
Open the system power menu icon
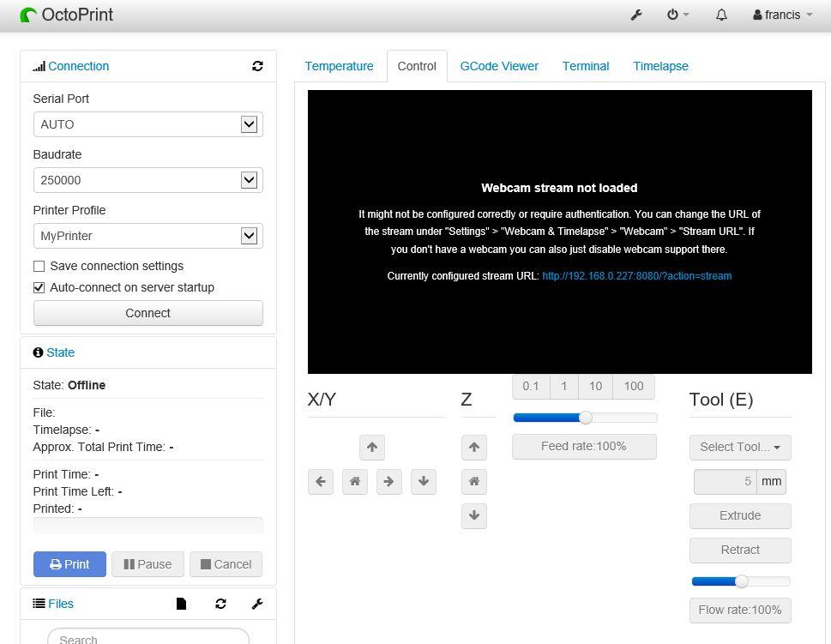(x=677, y=15)
